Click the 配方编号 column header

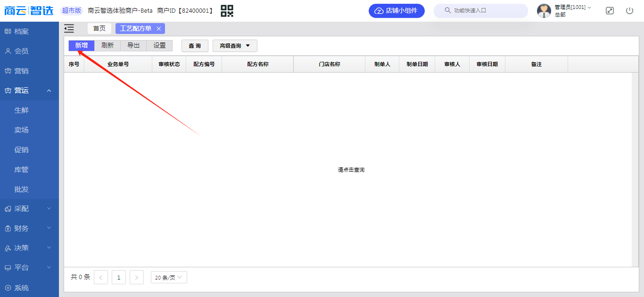pos(204,64)
